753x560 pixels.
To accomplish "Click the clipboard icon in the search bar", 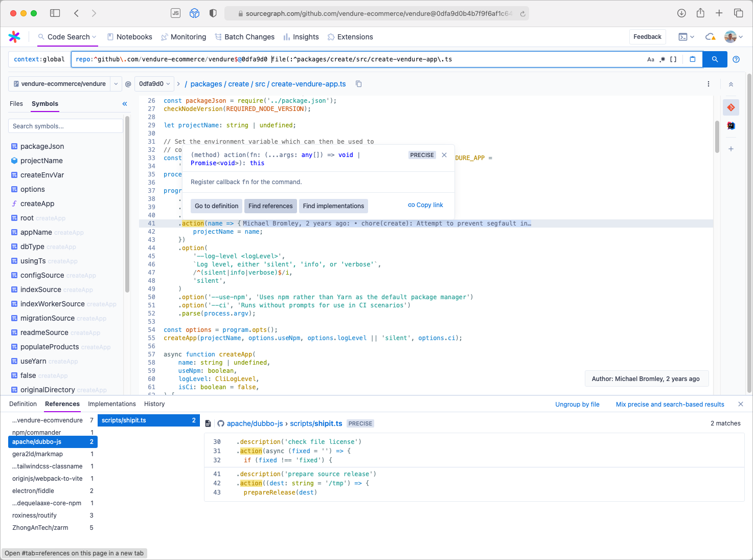I will (693, 59).
